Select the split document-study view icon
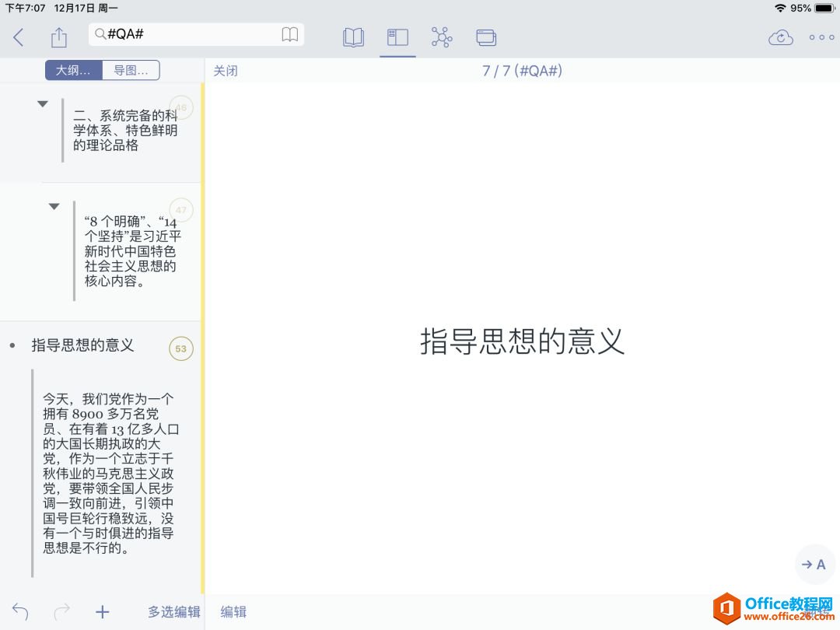The height and width of the screenshot is (630, 840). click(x=397, y=37)
